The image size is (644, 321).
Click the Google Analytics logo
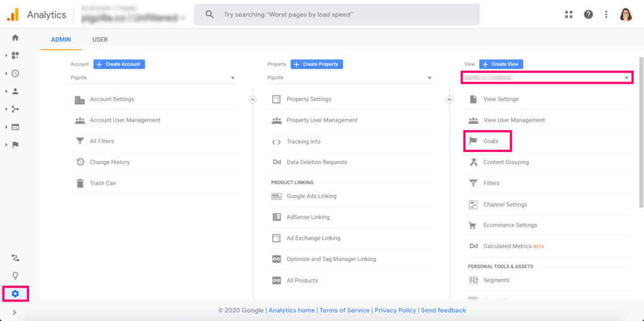coord(13,15)
